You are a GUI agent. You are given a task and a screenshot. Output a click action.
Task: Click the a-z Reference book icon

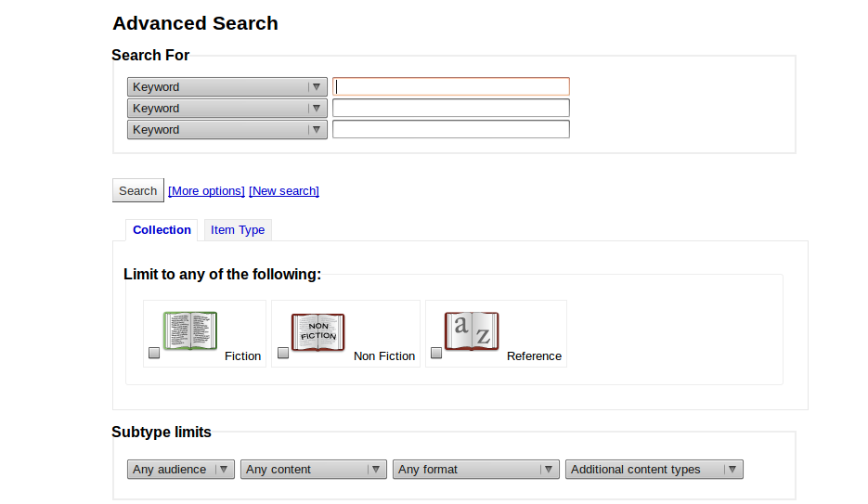[472, 331]
